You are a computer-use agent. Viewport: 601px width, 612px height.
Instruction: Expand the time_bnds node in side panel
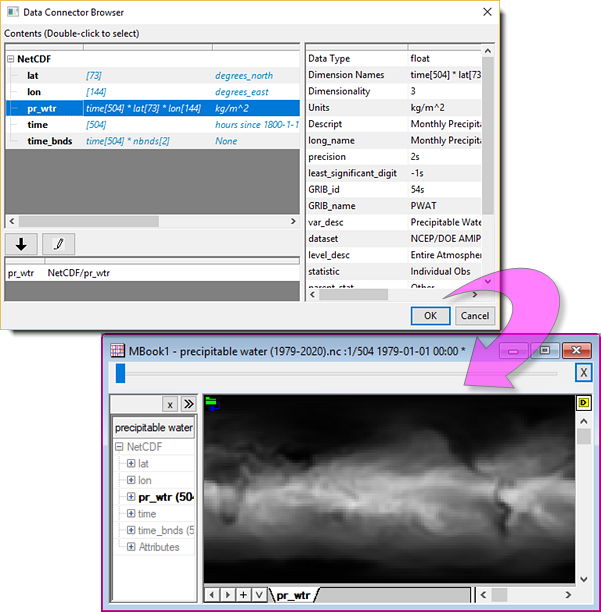coord(131,530)
